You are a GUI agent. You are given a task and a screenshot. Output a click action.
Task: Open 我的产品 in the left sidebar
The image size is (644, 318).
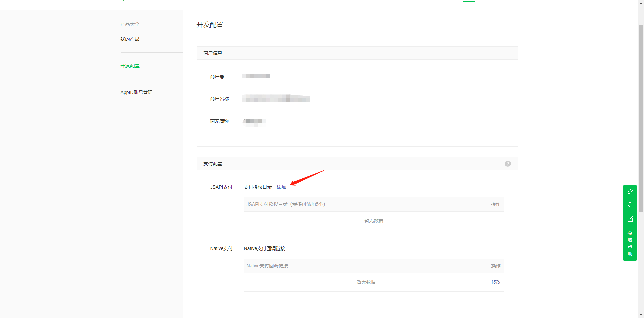coord(130,39)
